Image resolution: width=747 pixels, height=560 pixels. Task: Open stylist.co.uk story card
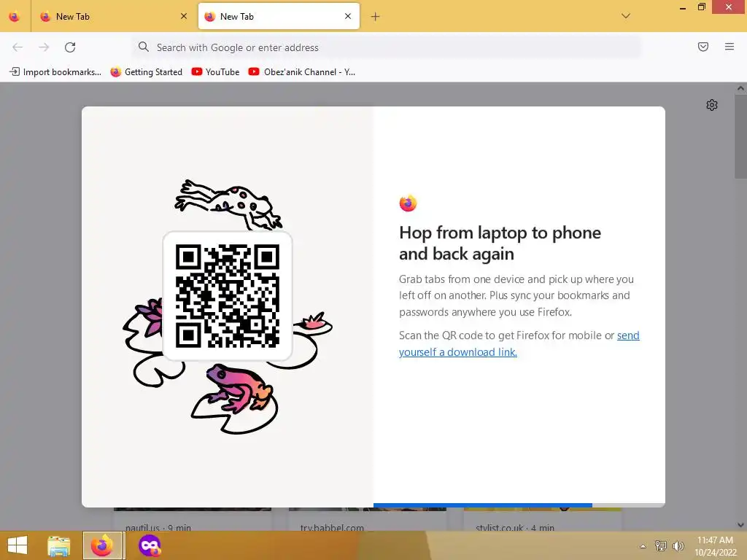tap(543, 520)
